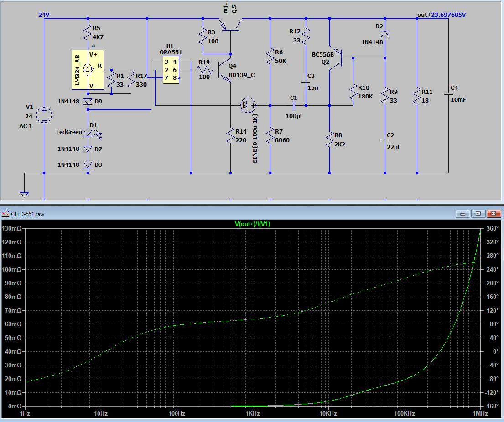Click the Q5 pass transistor symbol
The height and width of the screenshot is (422, 504).
click(x=230, y=25)
